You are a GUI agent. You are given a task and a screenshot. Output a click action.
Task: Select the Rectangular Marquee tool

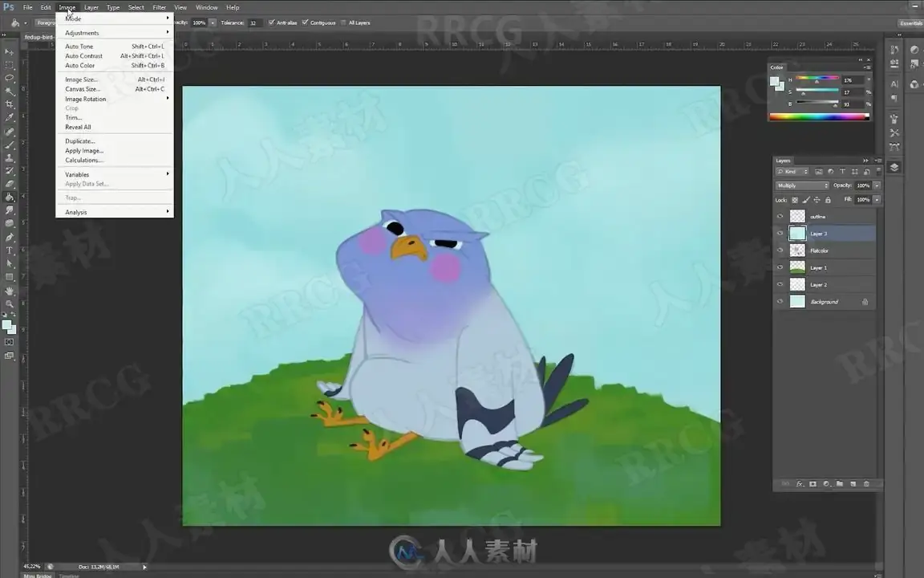click(x=10, y=65)
